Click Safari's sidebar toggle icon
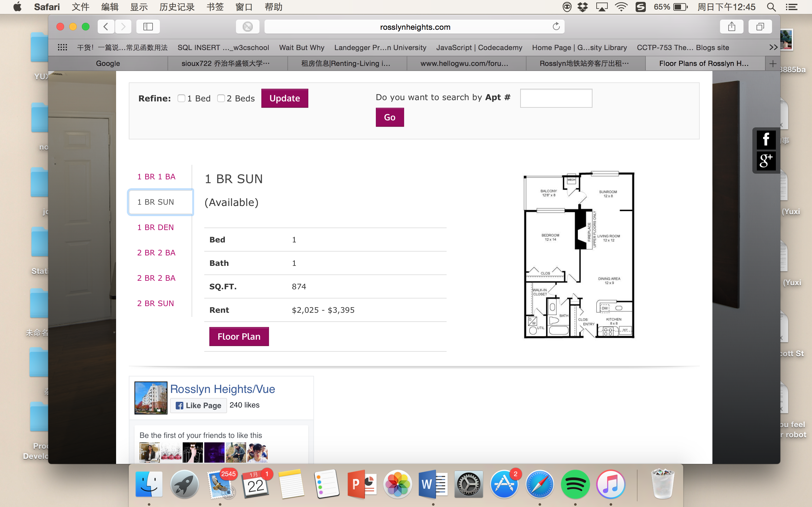The height and width of the screenshot is (507, 812). click(x=148, y=27)
